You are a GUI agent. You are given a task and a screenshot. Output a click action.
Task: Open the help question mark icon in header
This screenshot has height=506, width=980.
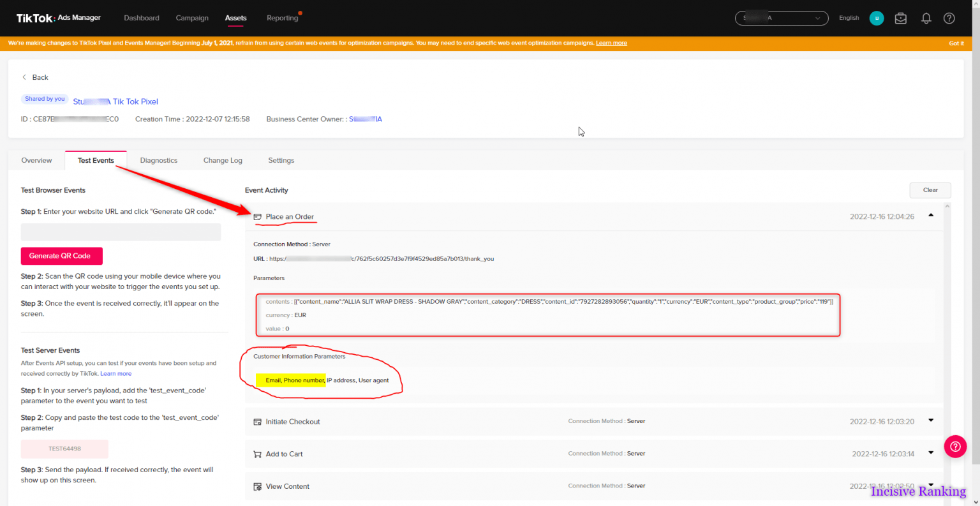(x=949, y=19)
